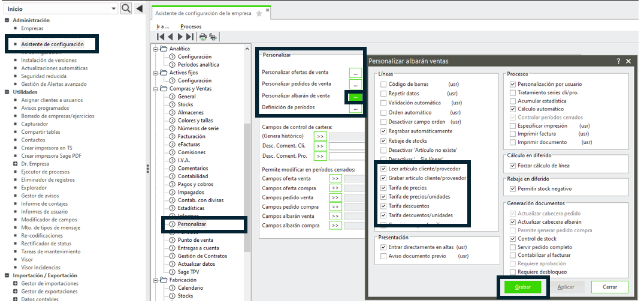
Task: Click the >> button for Campos oferta venta
Action: coord(335,178)
